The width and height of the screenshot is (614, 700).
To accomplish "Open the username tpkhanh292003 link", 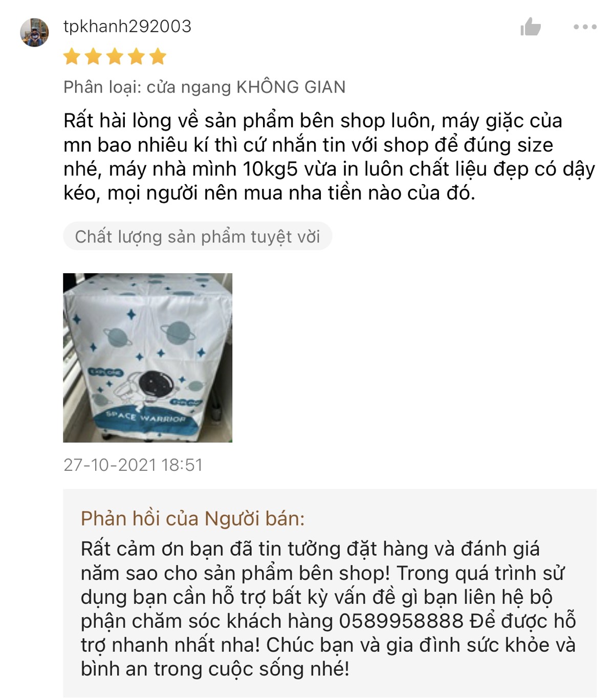I will tap(127, 26).
